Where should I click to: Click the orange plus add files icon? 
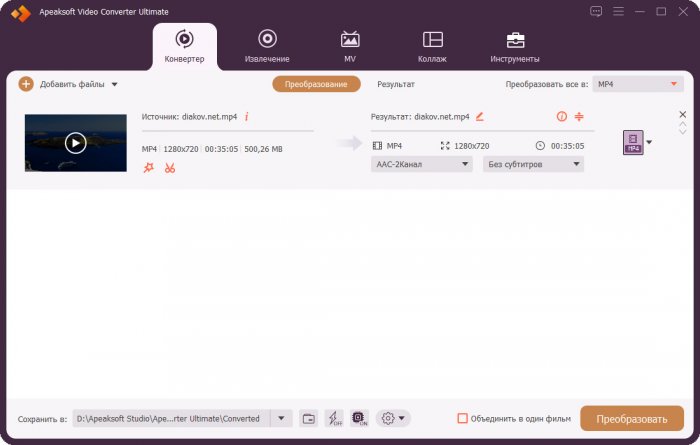coord(26,84)
